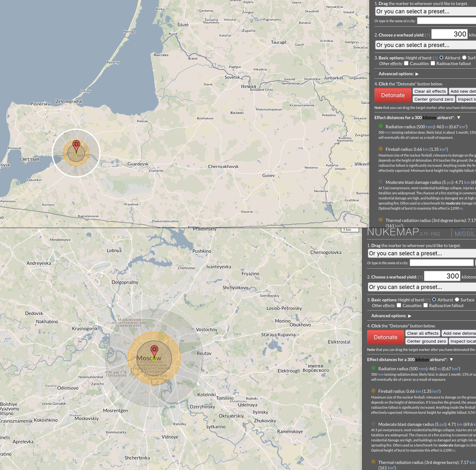The width and height of the screenshot is (476, 470).
Task: Click the 300 yield input in the lower window
Action: click(442, 276)
